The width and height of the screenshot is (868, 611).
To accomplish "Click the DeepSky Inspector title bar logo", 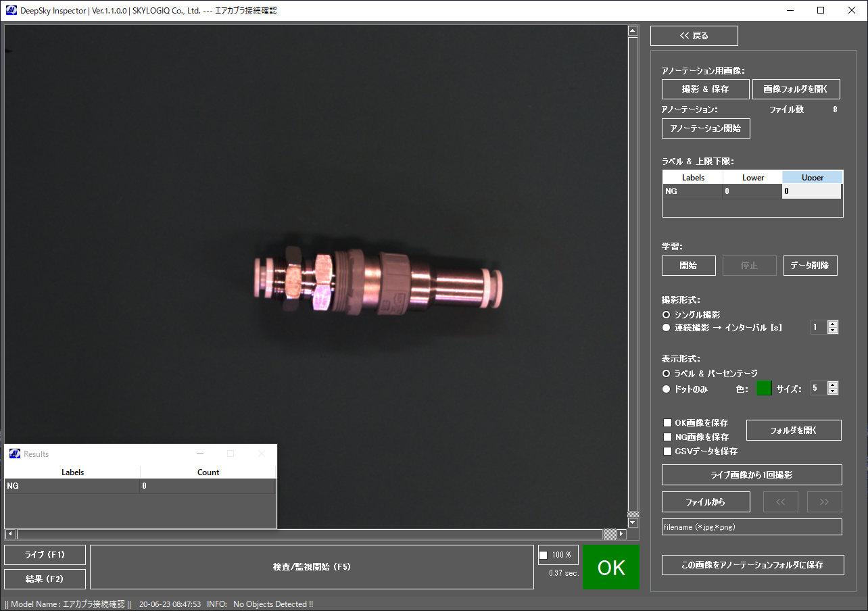I will [11, 10].
